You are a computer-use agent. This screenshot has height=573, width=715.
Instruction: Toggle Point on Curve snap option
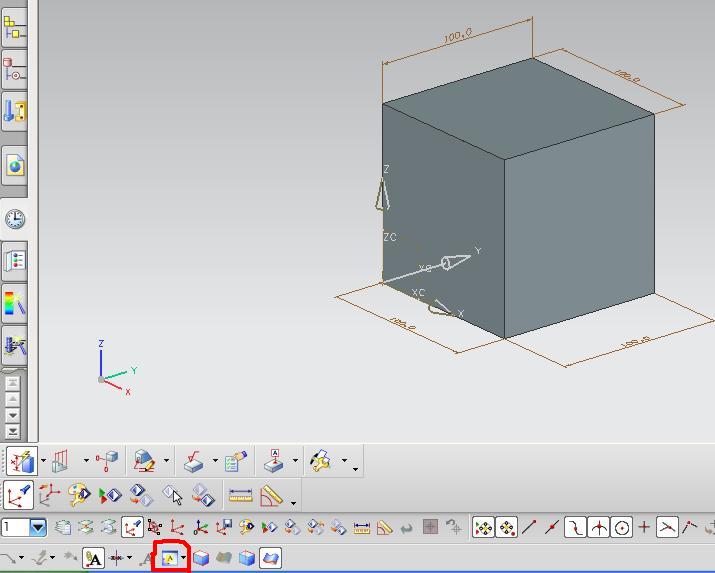click(667, 527)
